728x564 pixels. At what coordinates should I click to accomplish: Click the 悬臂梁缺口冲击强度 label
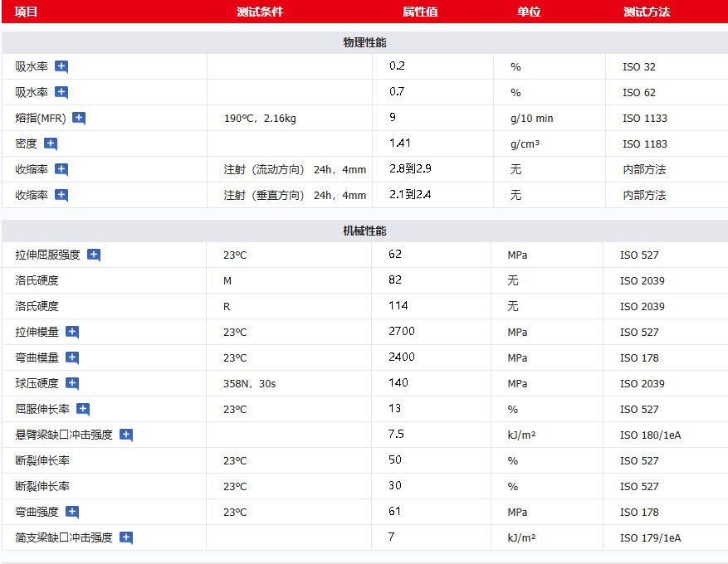(64, 435)
